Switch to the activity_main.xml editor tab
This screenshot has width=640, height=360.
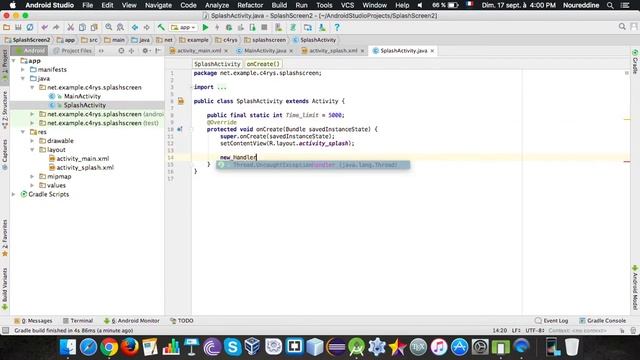click(x=198, y=51)
